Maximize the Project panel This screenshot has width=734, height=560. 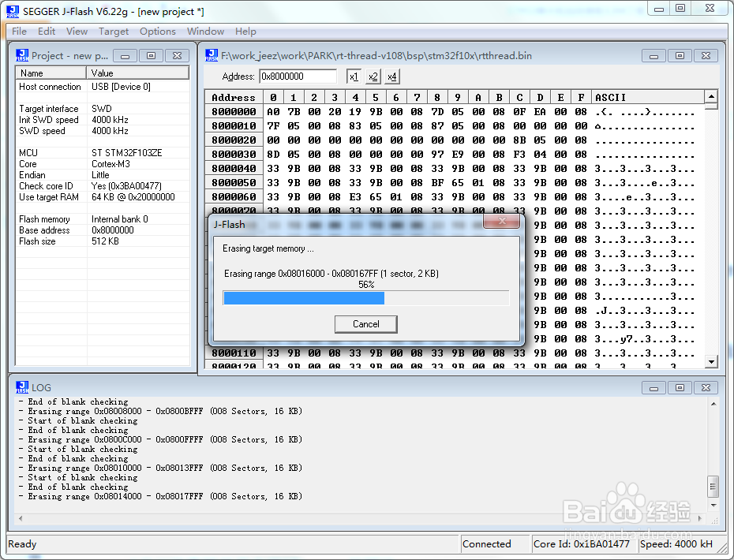point(151,56)
